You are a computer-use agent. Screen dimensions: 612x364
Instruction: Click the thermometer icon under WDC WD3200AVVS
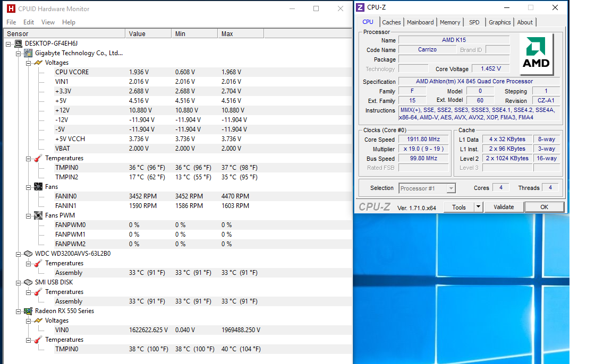point(38,264)
